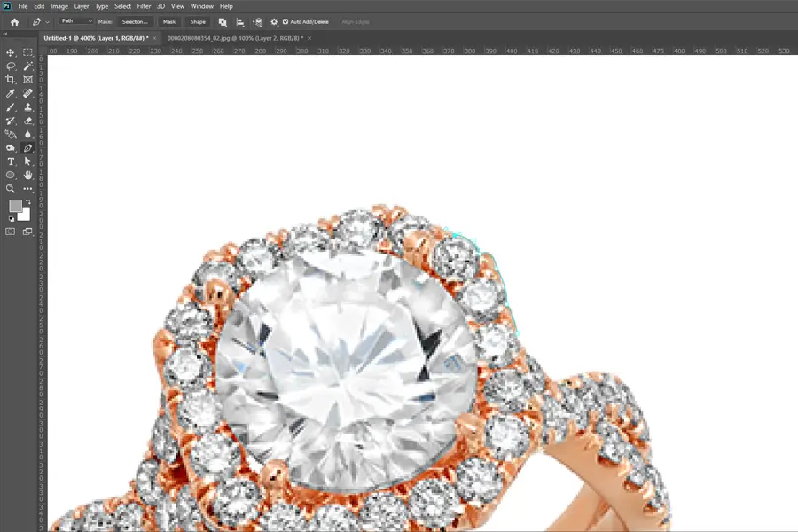Select the History Brush tool
This screenshot has height=532, width=798.
(10, 121)
